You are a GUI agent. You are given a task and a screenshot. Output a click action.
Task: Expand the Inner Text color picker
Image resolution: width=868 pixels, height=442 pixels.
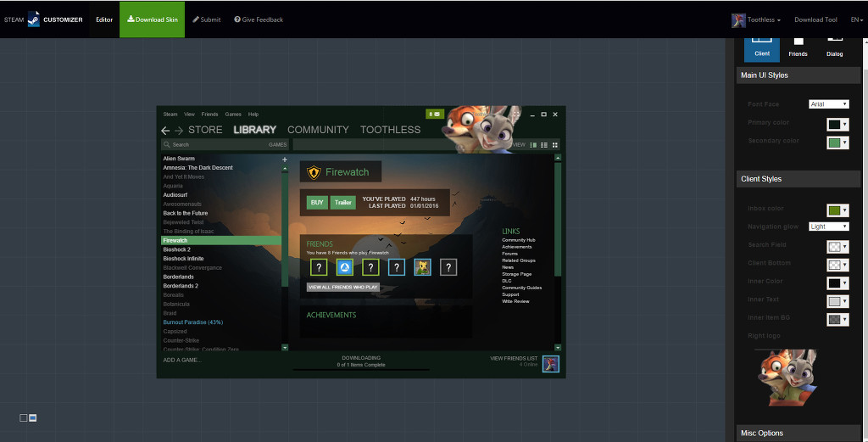pyautogui.click(x=837, y=301)
